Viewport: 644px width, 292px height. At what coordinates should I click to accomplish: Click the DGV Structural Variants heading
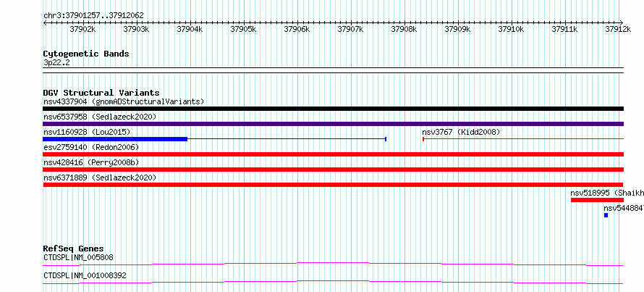[x=101, y=93]
